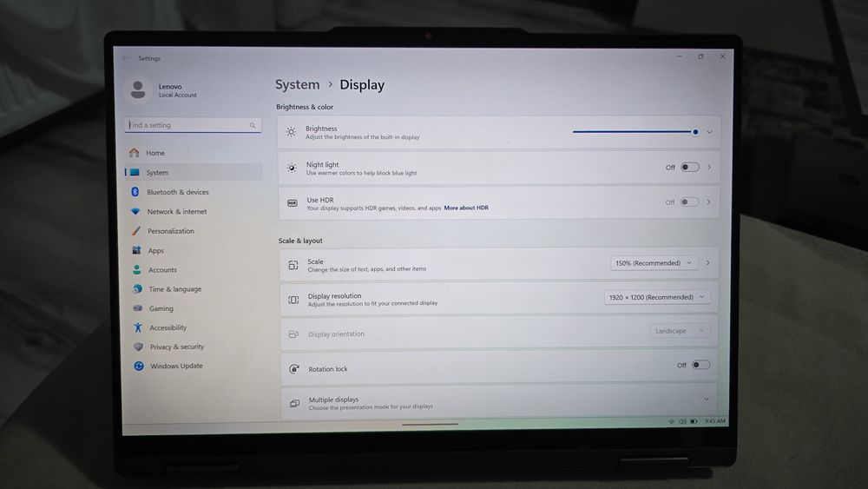
Task: Click the Settings window title text
Action: (149, 58)
